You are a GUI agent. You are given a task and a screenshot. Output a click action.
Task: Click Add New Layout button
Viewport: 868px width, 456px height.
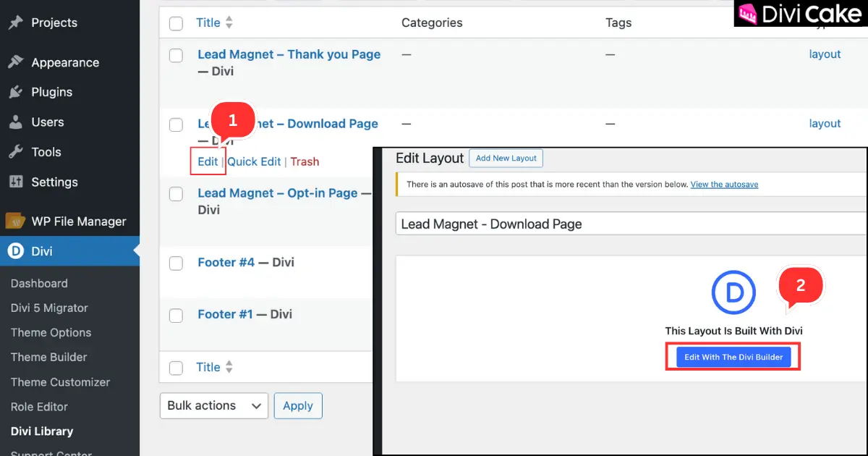tap(506, 158)
